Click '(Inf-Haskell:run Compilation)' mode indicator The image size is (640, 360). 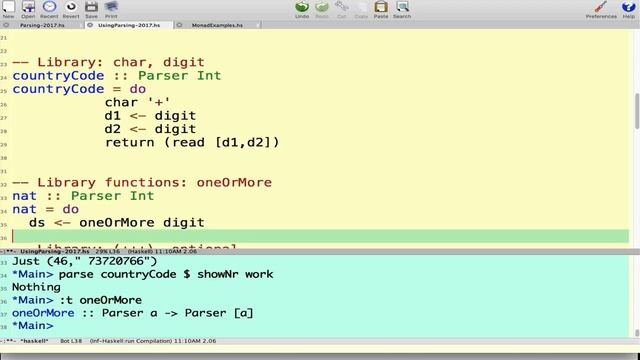click(131, 341)
